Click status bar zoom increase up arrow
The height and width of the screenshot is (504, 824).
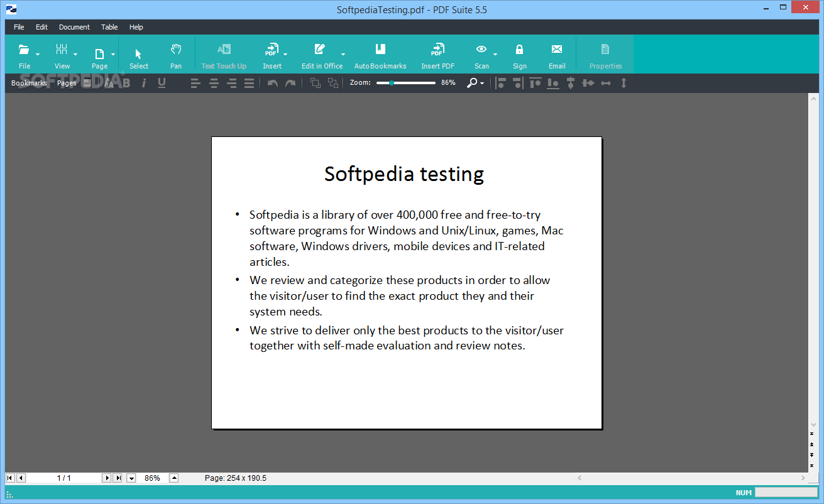tap(174, 478)
